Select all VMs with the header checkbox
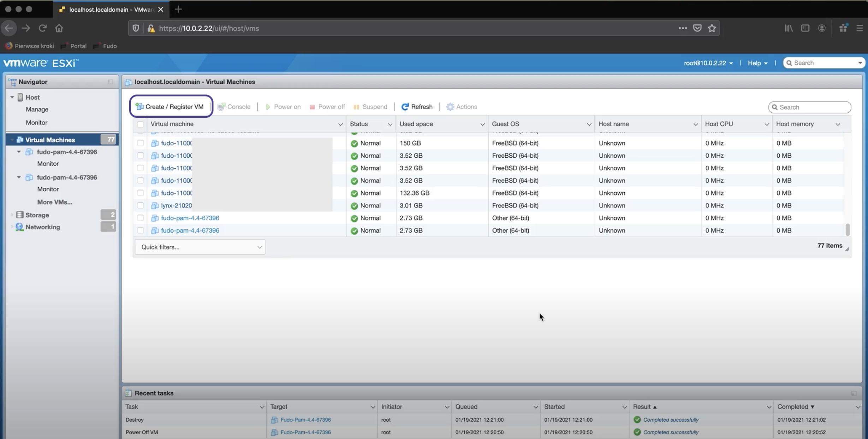Image resolution: width=868 pixels, height=439 pixels. pyautogui.click(x=140, y=124)
